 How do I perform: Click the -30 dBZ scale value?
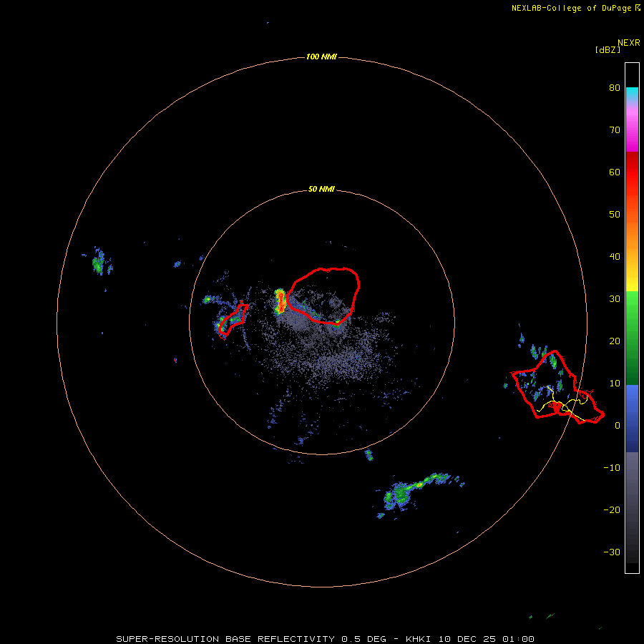(x=612, y=552)
